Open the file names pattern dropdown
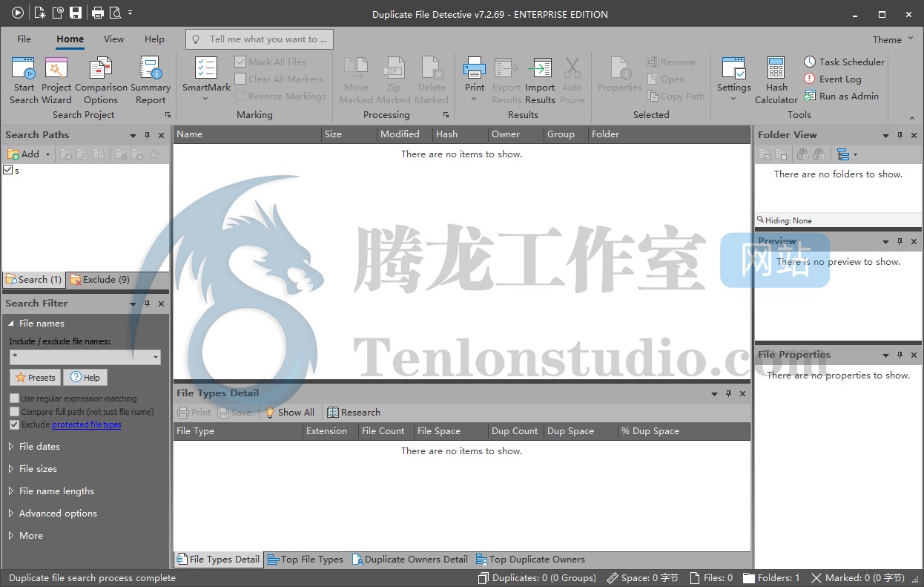Image resolution: width=924 pixels, height=587 pixels. [x=156, y=358]
